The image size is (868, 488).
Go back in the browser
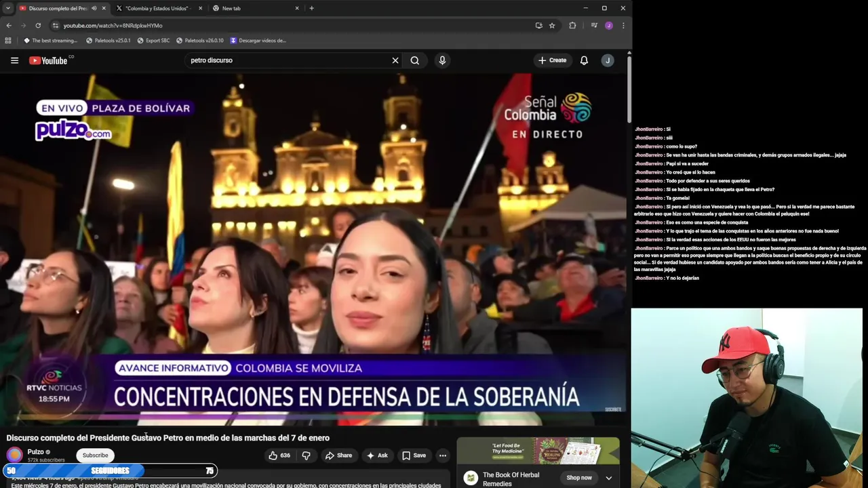(9, 25)
